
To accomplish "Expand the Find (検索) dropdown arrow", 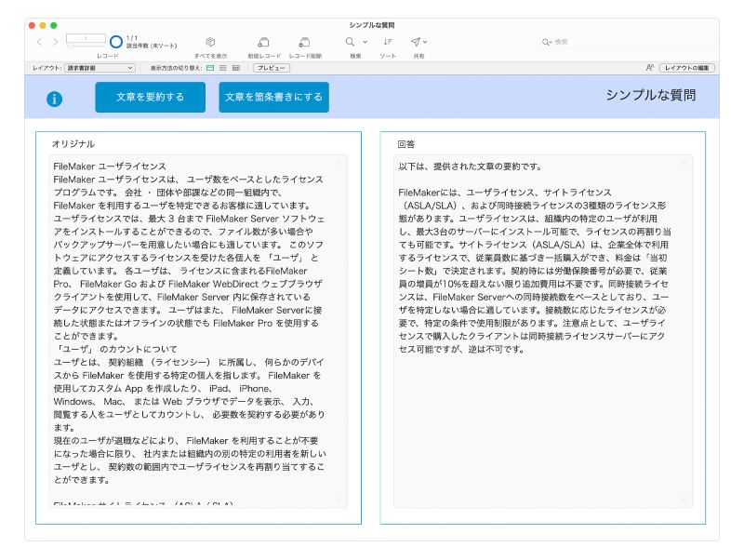I will point(365,42).
